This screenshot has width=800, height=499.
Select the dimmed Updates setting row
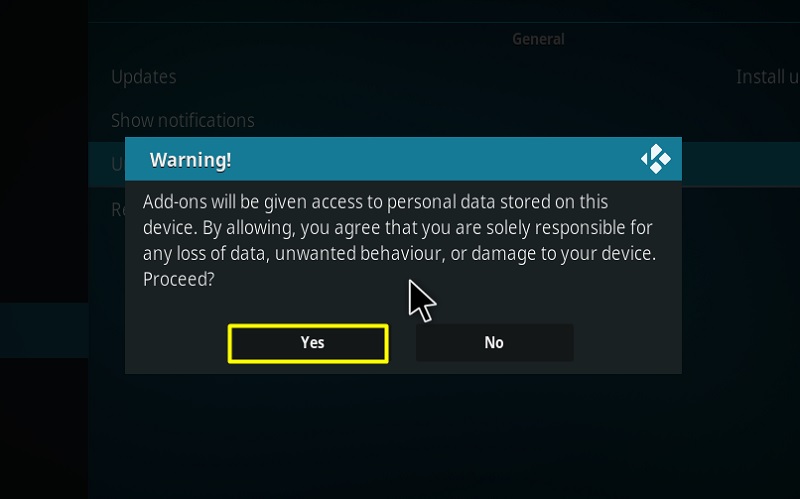[444, 77]
